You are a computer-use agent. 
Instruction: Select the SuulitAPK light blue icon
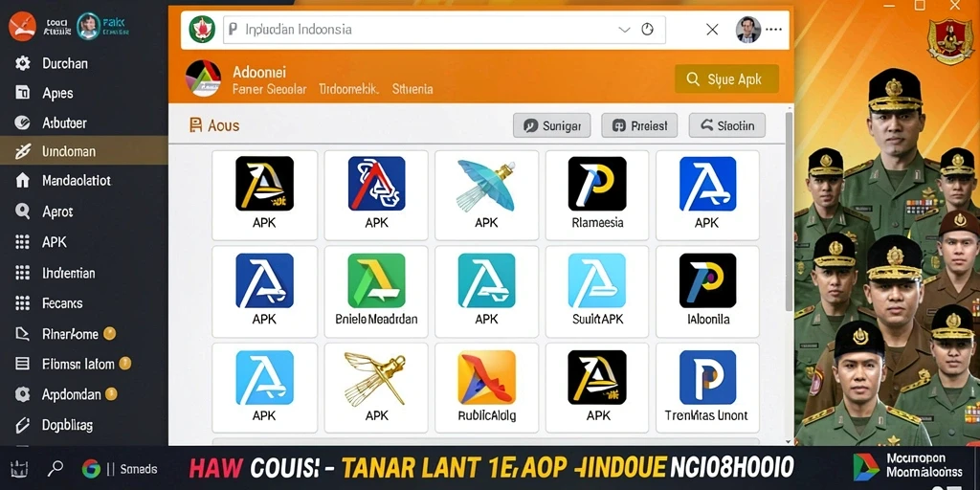pyautogui.click(x=597, y=280)
